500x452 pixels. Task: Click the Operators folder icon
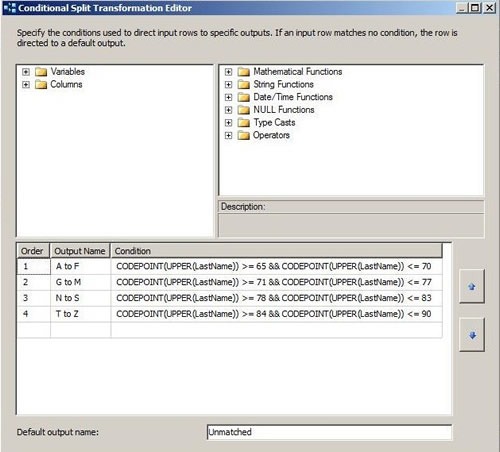pos(244,135)
